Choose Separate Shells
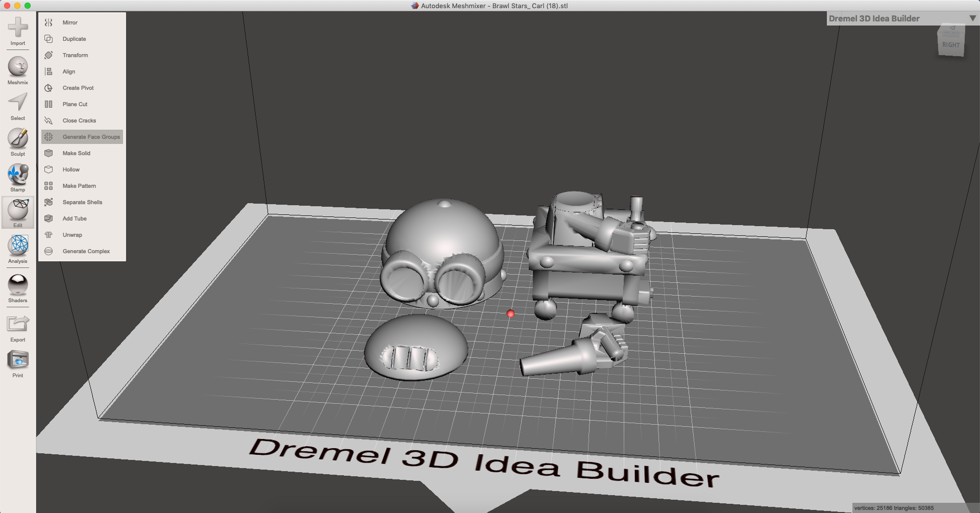 82,202
